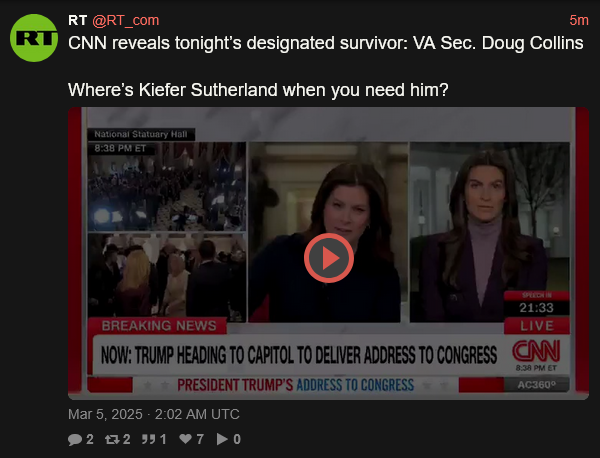The image size is (600, 458).
Task: Click the RT green avatar logo
Action: point(34,38)
